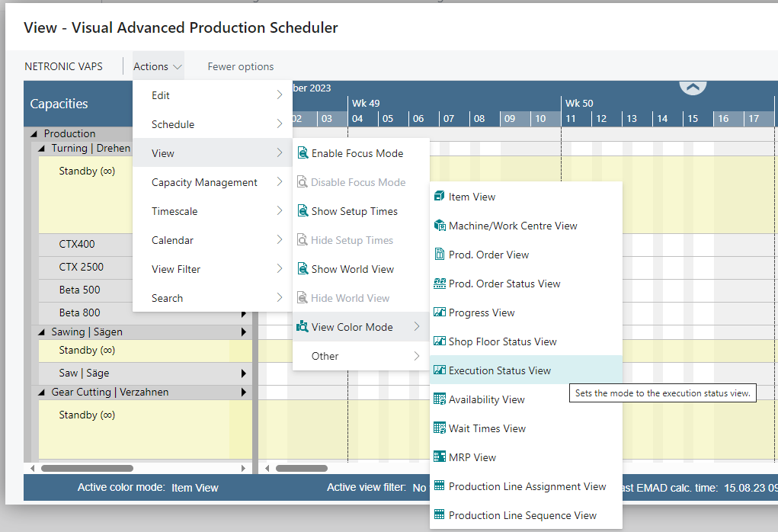Click the Fewer options link

click(x=240, y=66)
